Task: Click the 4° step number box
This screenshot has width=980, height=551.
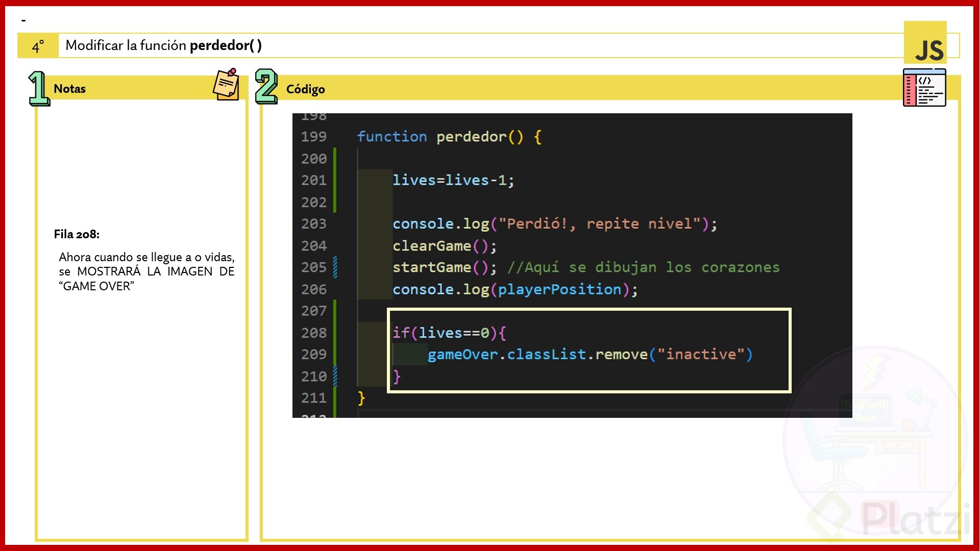Action: click(x=38, y=46)
